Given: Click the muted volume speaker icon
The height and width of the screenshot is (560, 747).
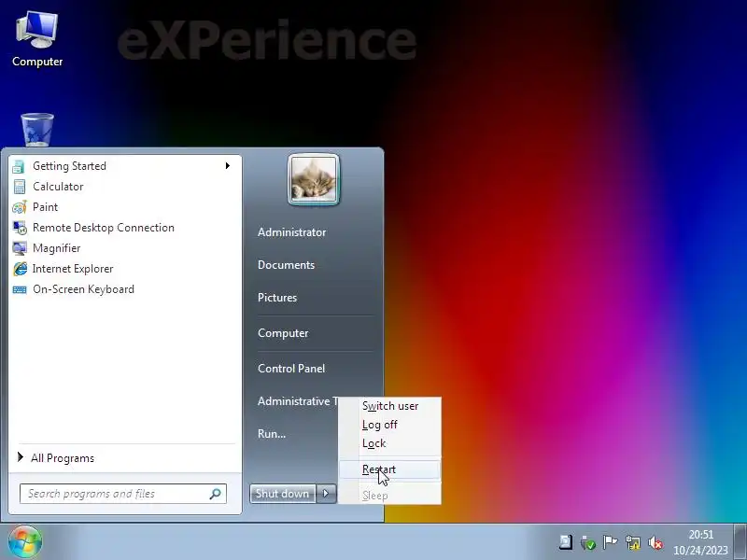Looking at the screenshot, I should [x=655, y=542].
